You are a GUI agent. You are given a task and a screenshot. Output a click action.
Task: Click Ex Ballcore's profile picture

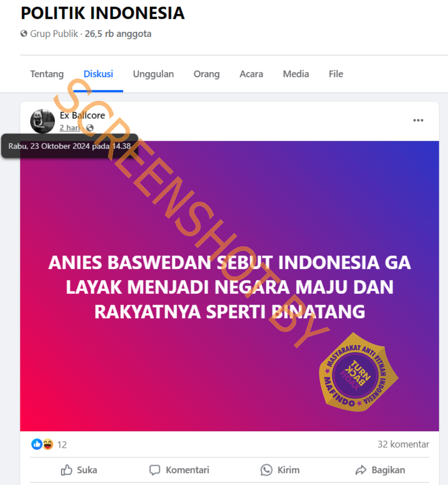click(x=42, y=121)
